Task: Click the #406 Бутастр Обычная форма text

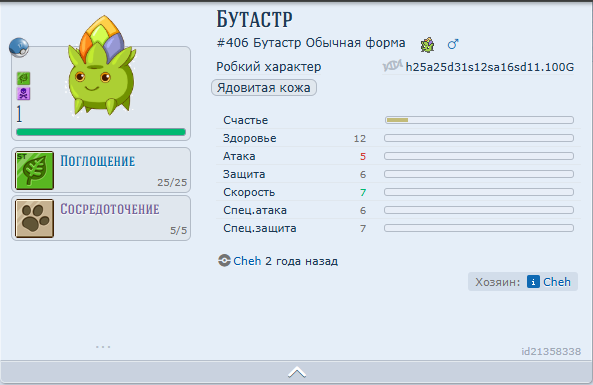Action: pos(311,43)
